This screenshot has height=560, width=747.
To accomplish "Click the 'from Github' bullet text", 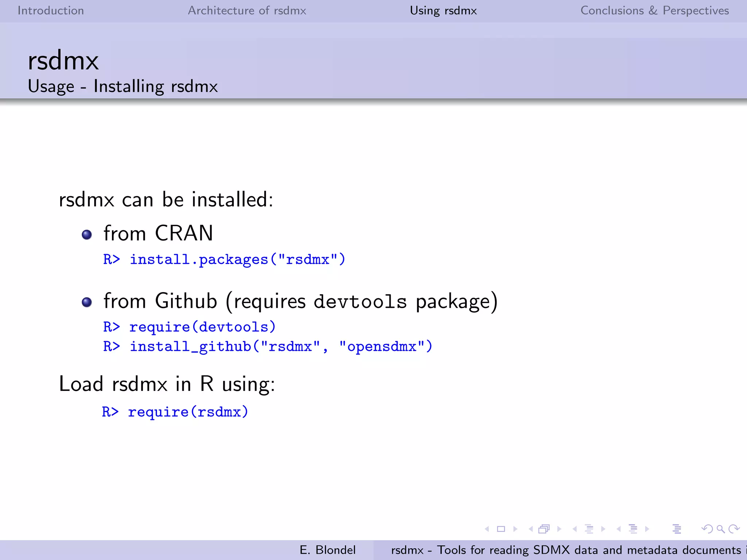I will (x=301, y=302).
